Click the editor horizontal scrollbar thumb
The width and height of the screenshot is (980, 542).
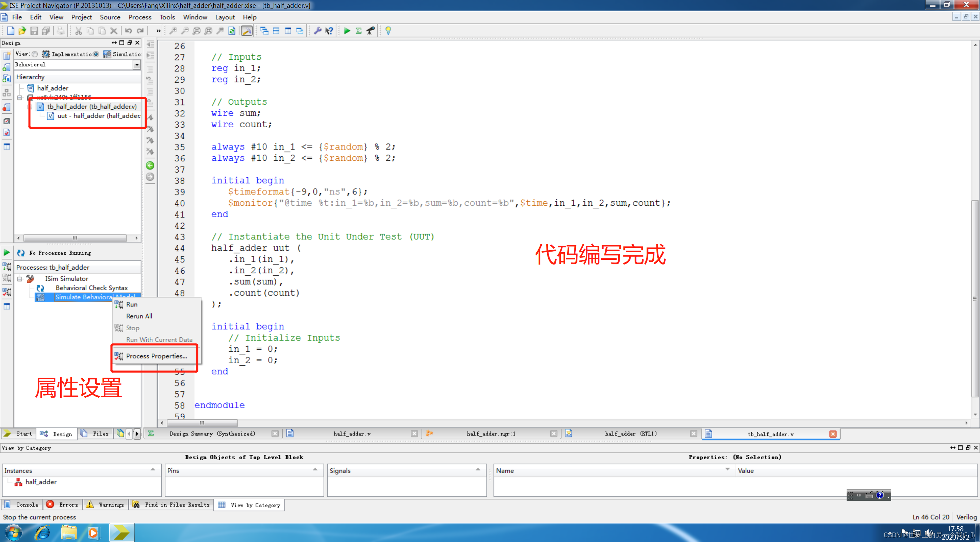pyautogui.click(x=202, y=423)
